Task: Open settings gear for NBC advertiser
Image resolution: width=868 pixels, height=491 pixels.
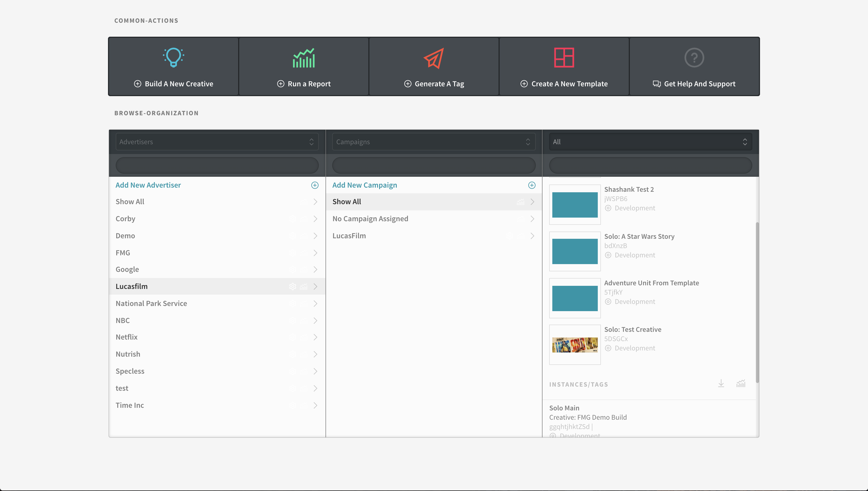Action: [x=293, y=321]
